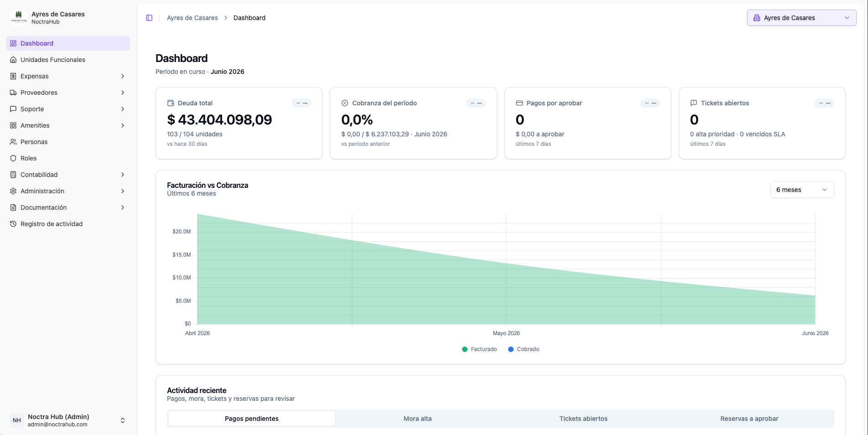868x435 pixels.
Task: Click the Amenities grid icon
Action: [13, 125]
